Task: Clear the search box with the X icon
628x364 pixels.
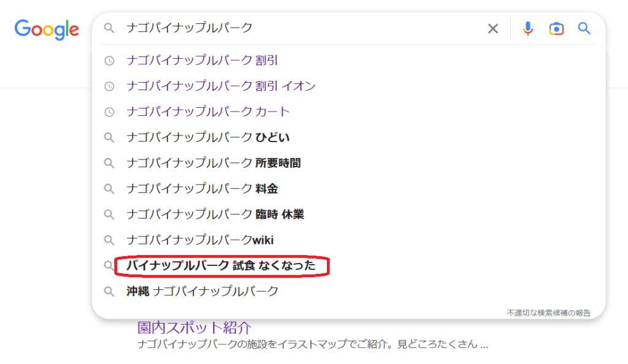Action: [x=493, y=28]
